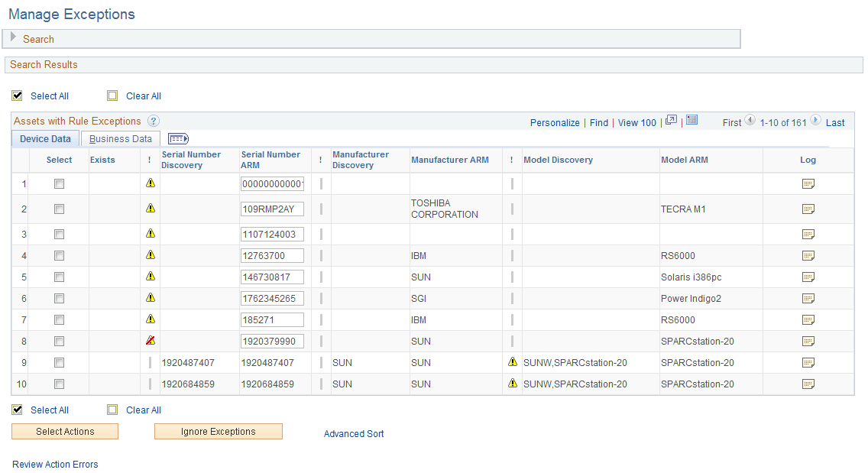The image size is (868, 473).
Task: Click the warning triangle on row 4
Action: (x=150, y=255)
